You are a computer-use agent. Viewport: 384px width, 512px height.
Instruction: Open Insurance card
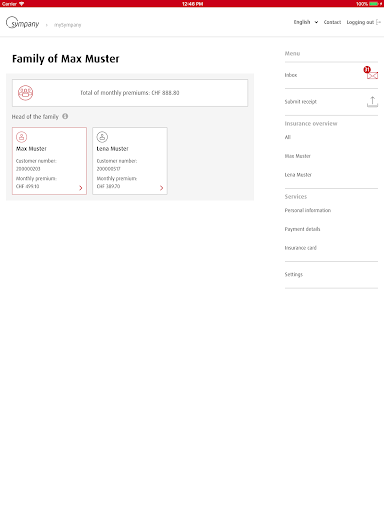click(301, 248)
